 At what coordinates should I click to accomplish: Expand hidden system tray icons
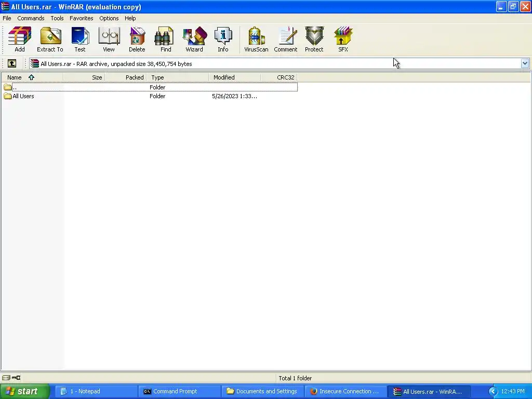tap(493, 392)
